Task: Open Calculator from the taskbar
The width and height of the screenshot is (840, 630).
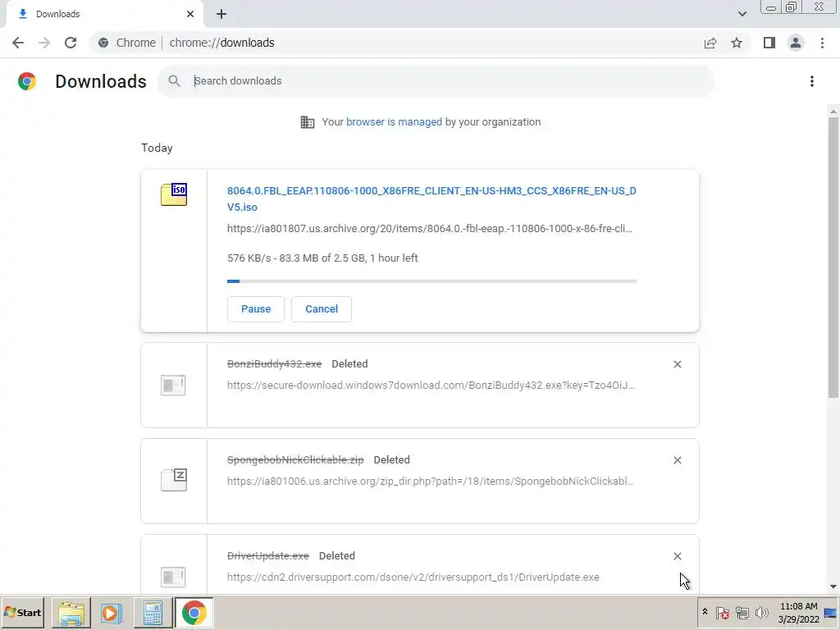Action: [153, 613]
